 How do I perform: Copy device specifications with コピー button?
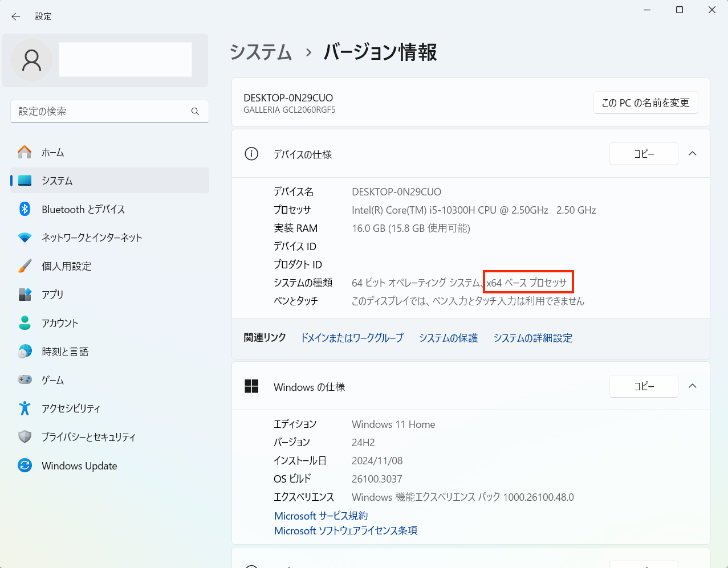coord(644,154)
